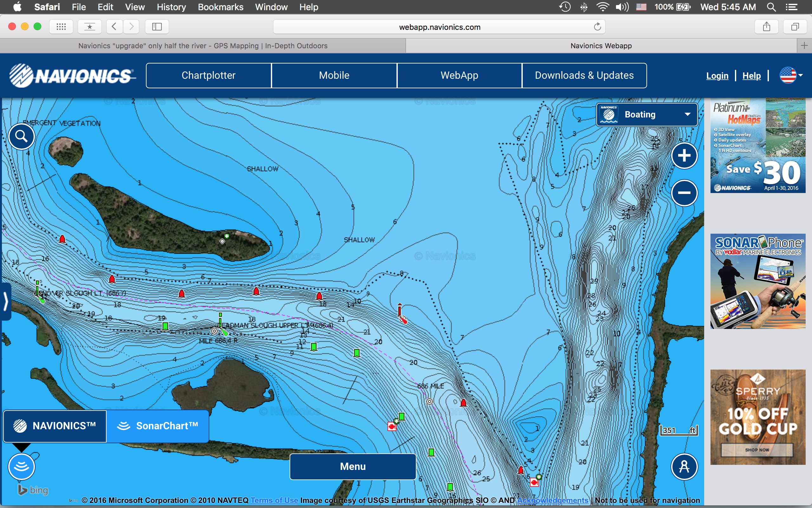Open the WebApp tab
Image resolution: width=812 pixels, height=508 pixels.
pyautogui.click(x=459, y=75)
